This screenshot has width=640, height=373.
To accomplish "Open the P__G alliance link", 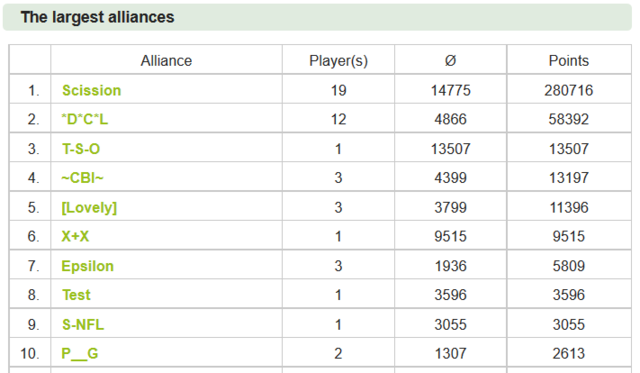I will pyautogui.click(x=80, y=353).
